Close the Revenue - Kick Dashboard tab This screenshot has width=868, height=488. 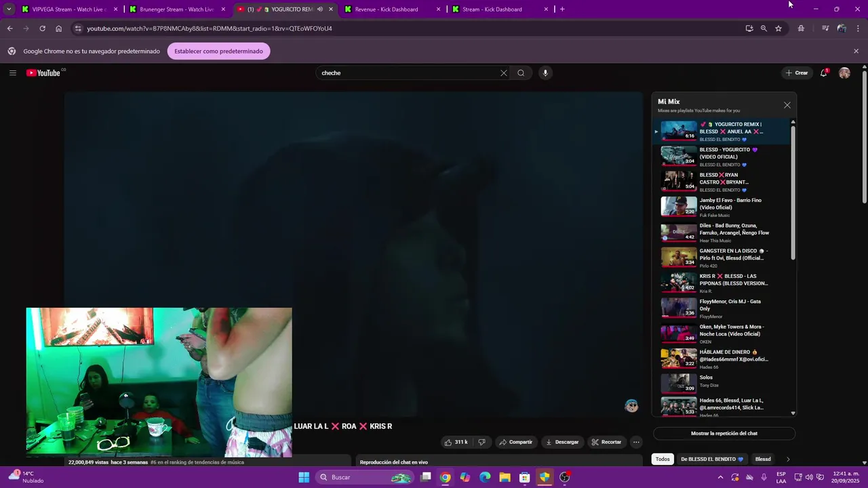point(439,9)
